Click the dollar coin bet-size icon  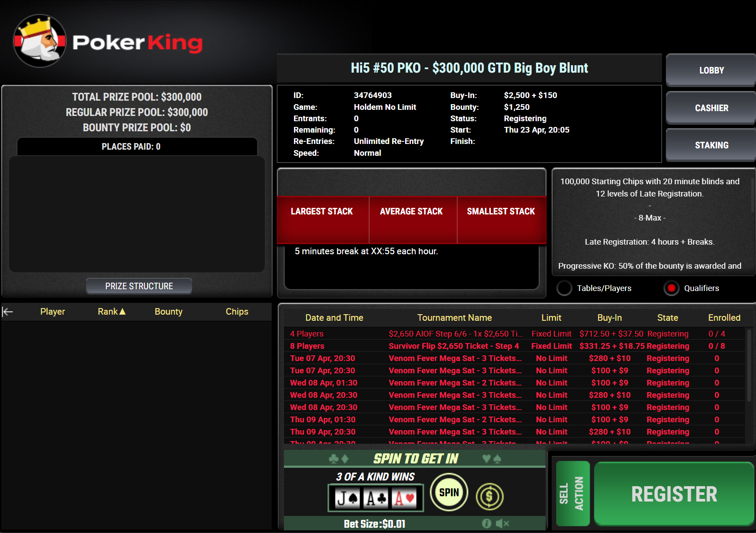point(490,496)
